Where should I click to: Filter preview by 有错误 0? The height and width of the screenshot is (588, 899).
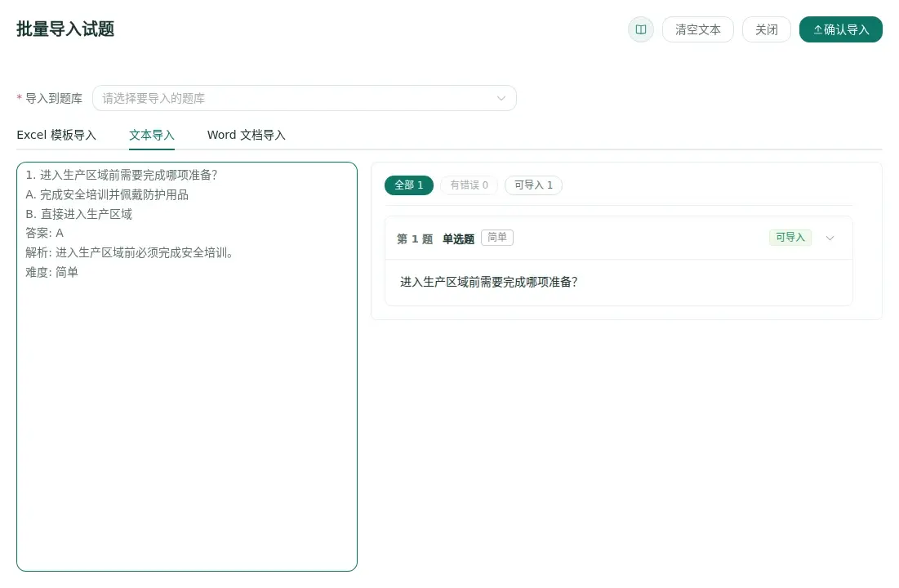coord(469,185)
